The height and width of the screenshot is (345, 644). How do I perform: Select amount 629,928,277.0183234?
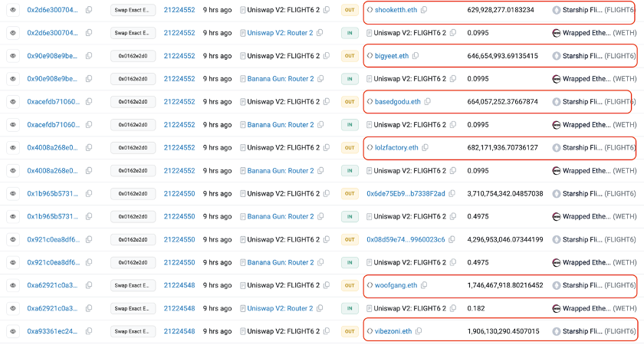click(x=501, y=10)
